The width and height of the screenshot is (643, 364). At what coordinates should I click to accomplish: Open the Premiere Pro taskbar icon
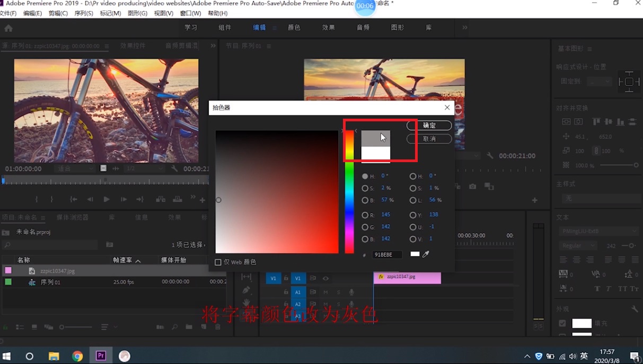tap(101, 356)
